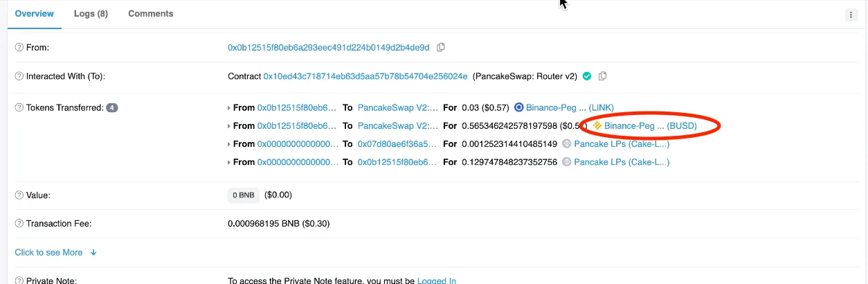Click the BUSD token icon
The height and width of the screenshot is (284, 868).
[597, 126]
